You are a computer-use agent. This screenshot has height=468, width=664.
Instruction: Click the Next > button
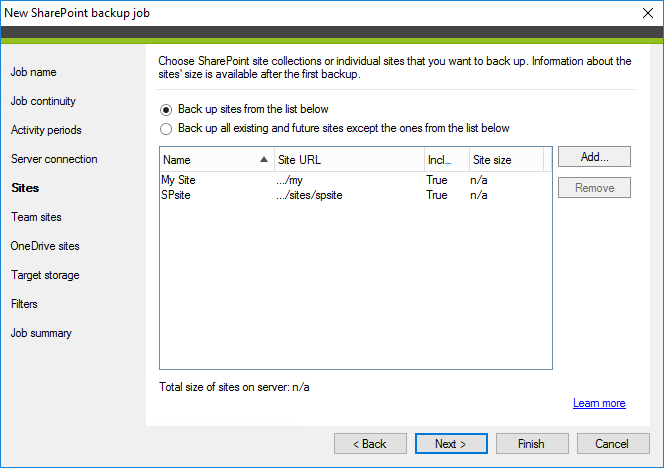tap(451, 444)
